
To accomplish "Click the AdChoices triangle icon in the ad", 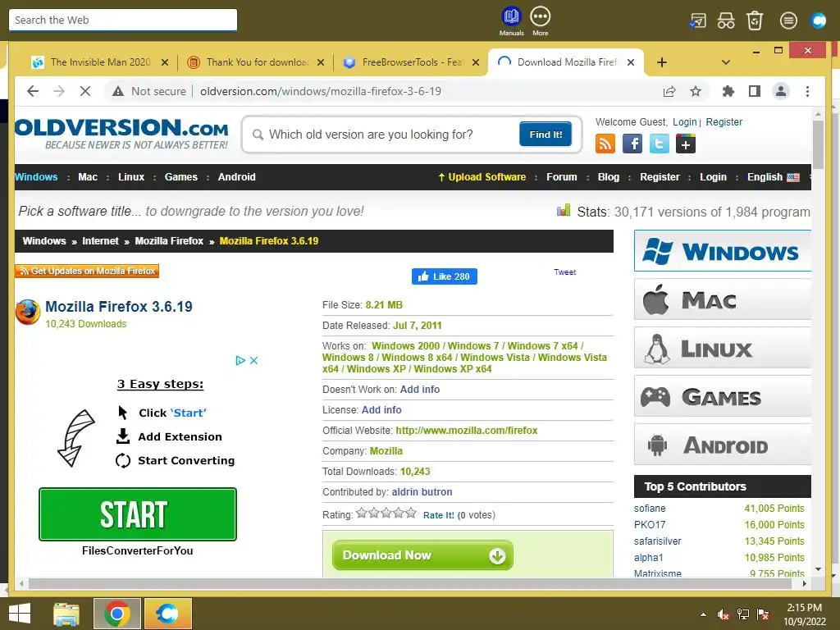I will pos(240,361).
